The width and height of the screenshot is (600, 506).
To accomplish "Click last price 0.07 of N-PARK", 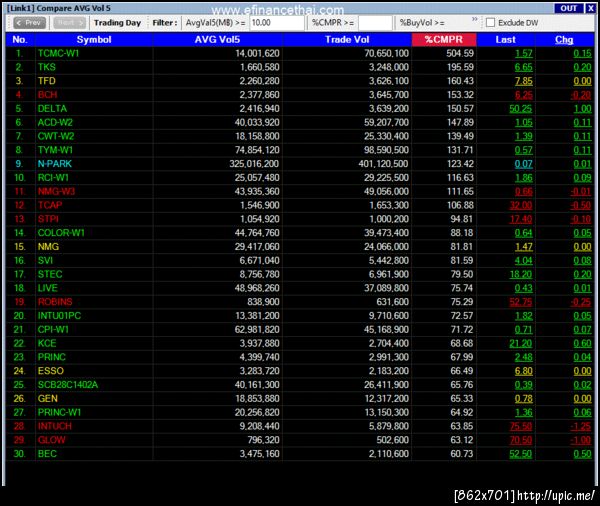I will (523, 164).
